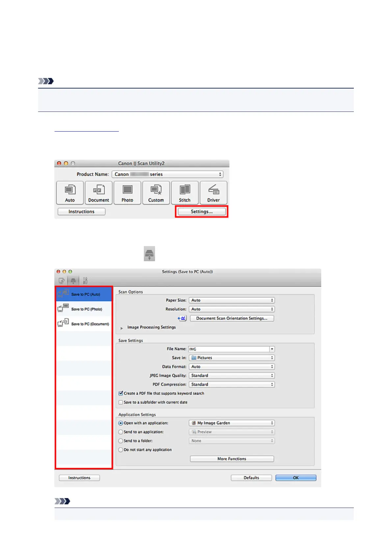
Task: Uncheck Create a PDF file keyword search
Action: point(121,393)
